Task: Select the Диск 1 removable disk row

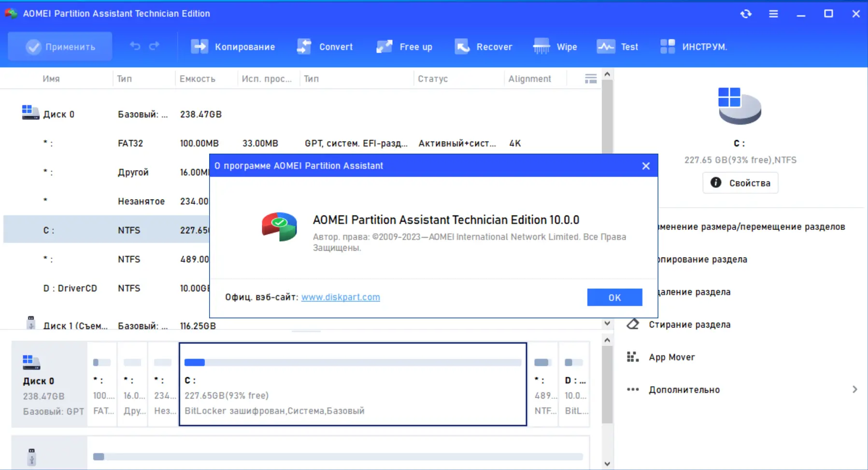Action: (302, 325)
